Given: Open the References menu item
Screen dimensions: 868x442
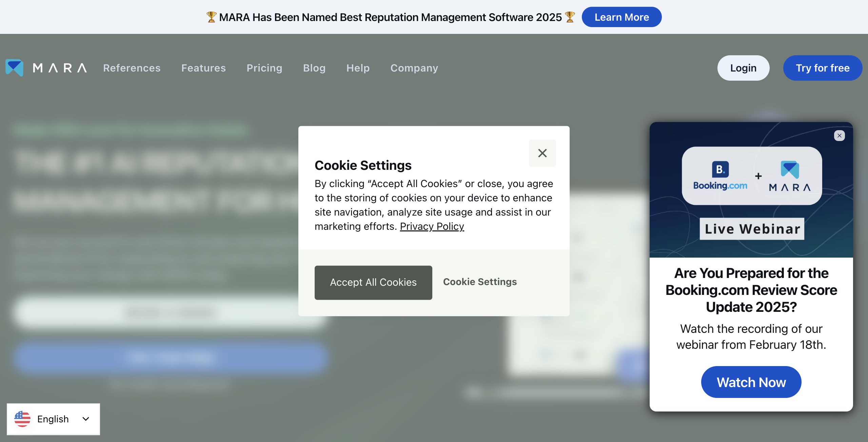Looking at the screenshot, I should [x=132, y=68].
